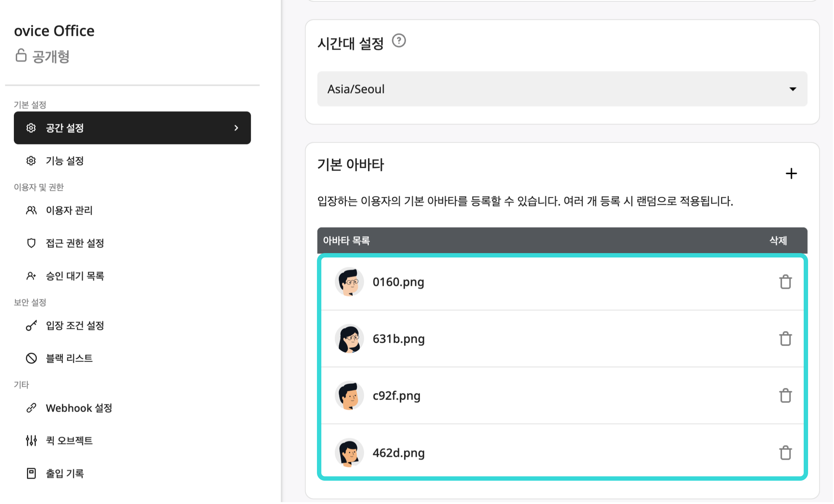
Task: Click the 퀵 오브젝트 sliders icon
Action: [x=31, y=441]
